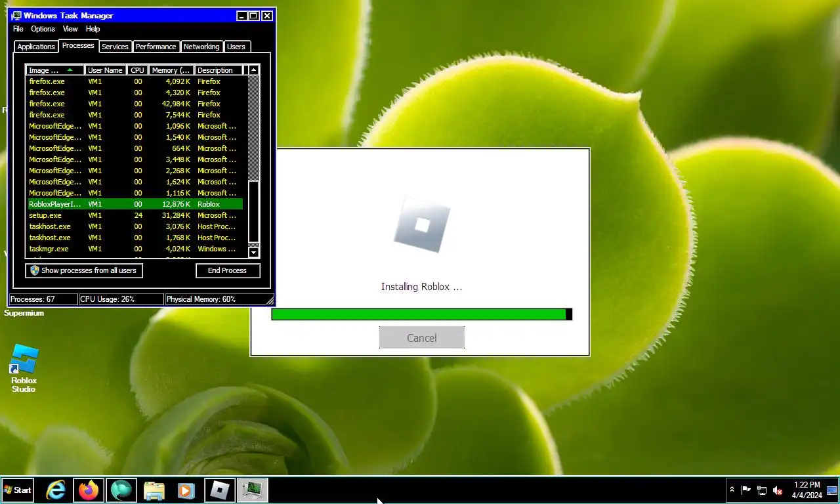The width and height of the screenshot is (840, 504).
Task: Switch to the Networking tab
Action: (201, 47)
